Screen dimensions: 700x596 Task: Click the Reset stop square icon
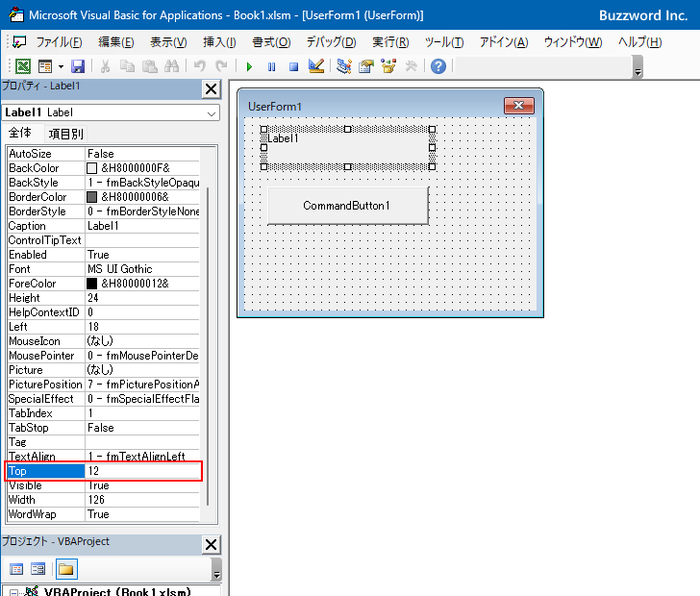click(293, 67)
